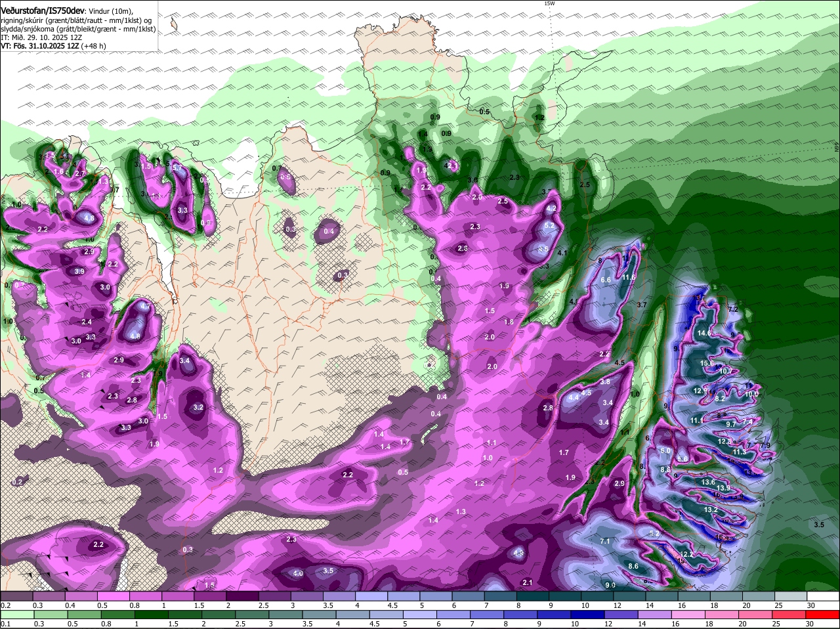840x629 pixels.
Task: Select the 4.1 value label
Action: pos(562,253)
